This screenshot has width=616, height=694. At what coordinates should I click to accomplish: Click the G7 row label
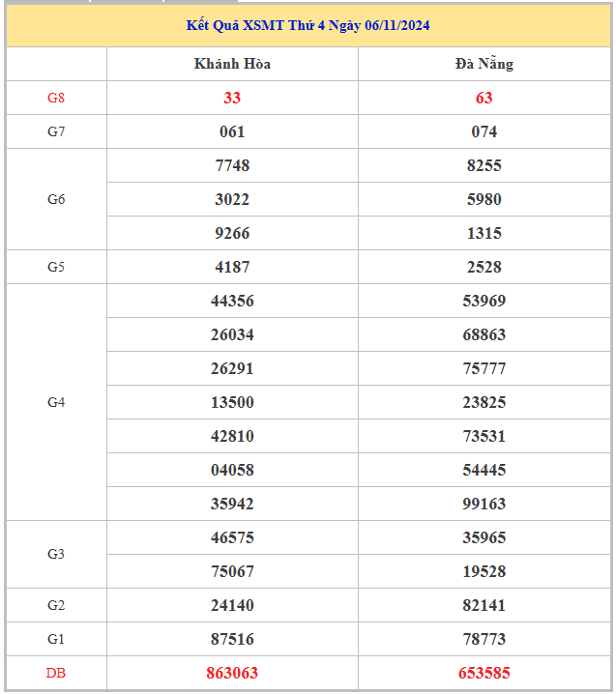point(56,131)
